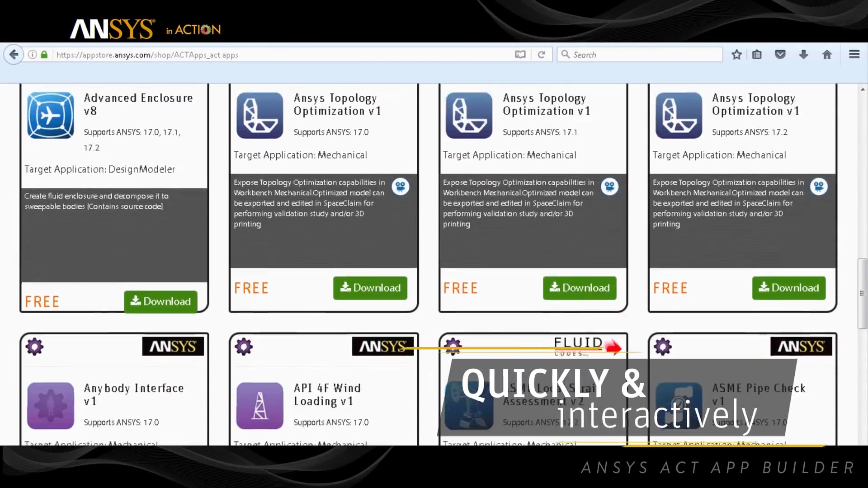Select the Ansys Topology Optimization 17.0 app icon
868x488 pixels.
(x=259, y=116)
